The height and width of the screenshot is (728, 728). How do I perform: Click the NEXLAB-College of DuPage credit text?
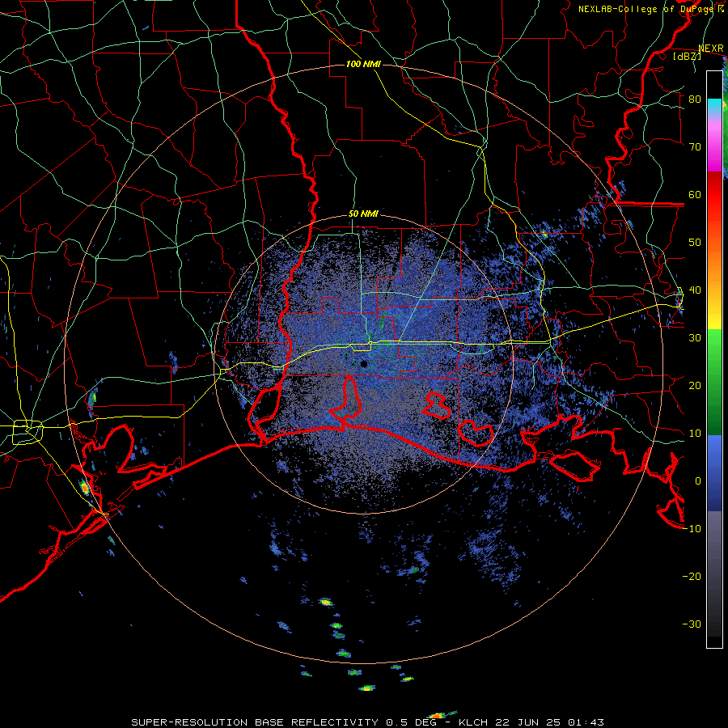(x=650, y=9)
